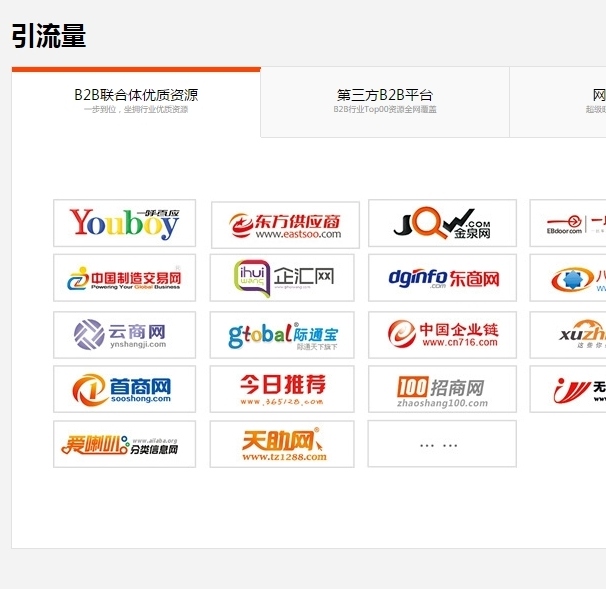Open 100招商网 zhaoshang100.com logo
Viewport: 606px width, 607px height.
(x=442, y=389)
